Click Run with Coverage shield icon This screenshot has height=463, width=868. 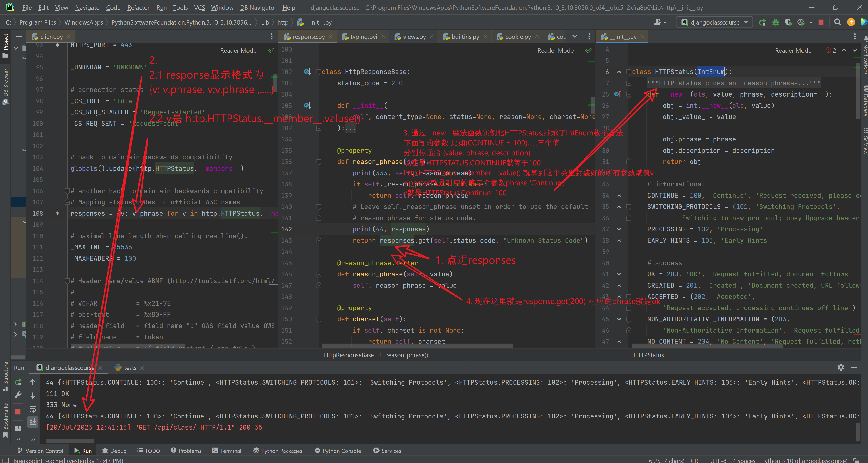(788, 22)
